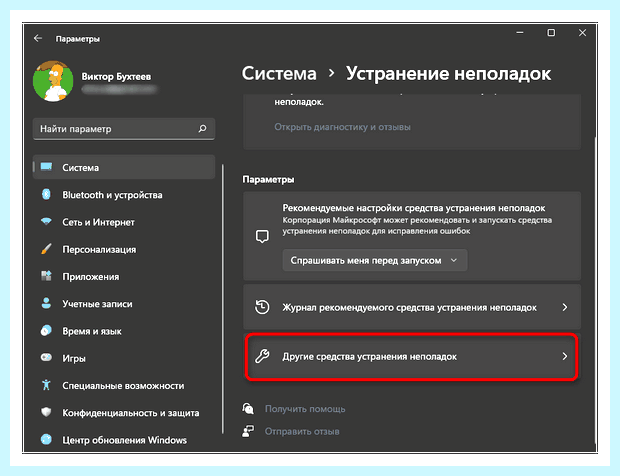Open Специальные возможности section
The height and width of the screenshot is (476, 620).
pyautogui.click(x=124, y=386)
